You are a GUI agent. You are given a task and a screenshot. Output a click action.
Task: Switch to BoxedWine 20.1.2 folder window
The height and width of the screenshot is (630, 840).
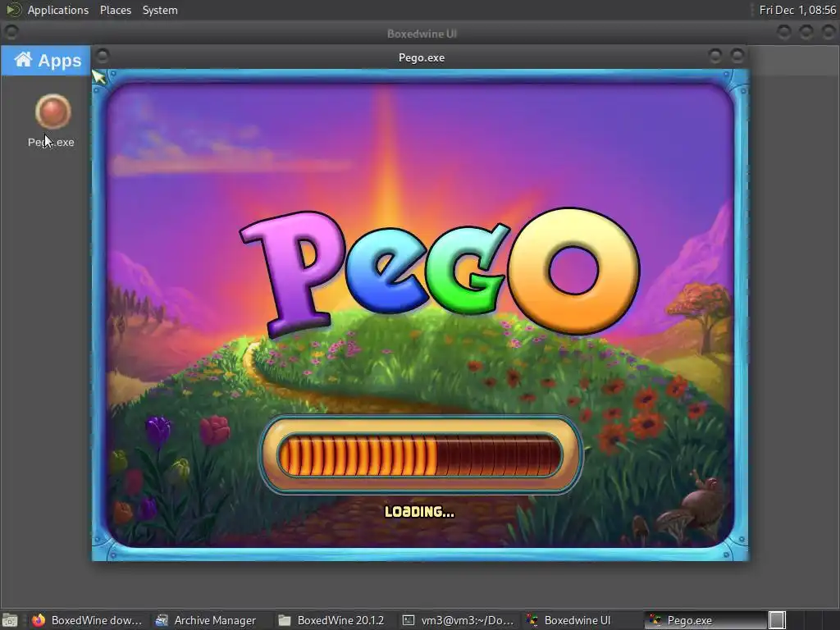[332, 620]
